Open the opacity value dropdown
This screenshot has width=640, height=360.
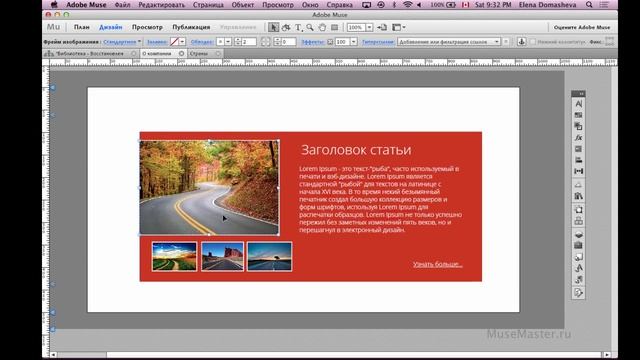coord(353,42)
